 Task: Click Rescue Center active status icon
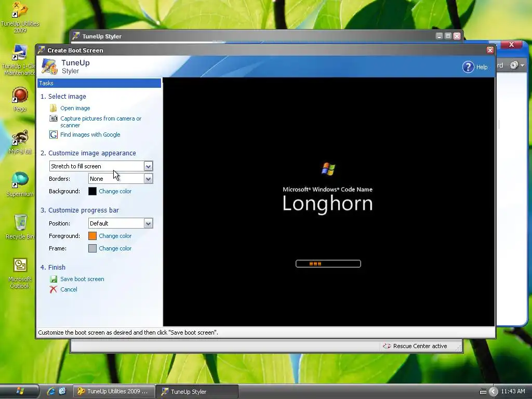[387, 346]
